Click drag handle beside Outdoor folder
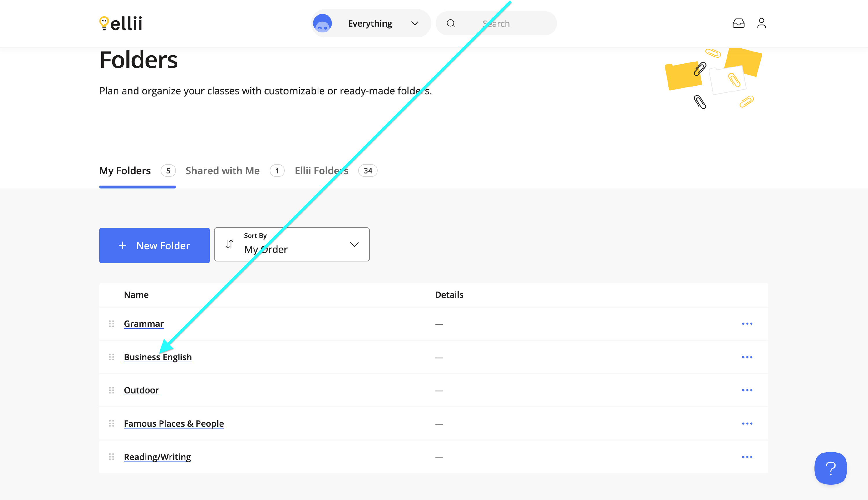This screenshot has height=500, width=868. pos(111,390)
